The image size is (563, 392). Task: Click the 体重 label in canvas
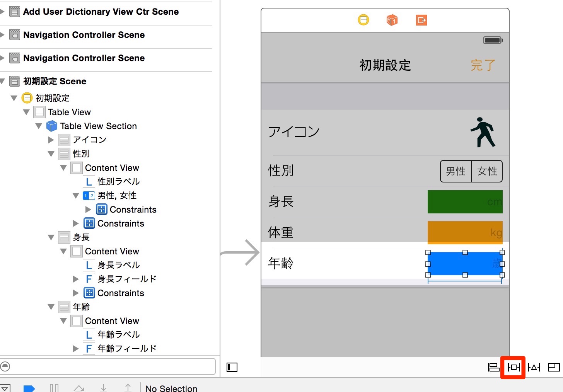(281, 232)
